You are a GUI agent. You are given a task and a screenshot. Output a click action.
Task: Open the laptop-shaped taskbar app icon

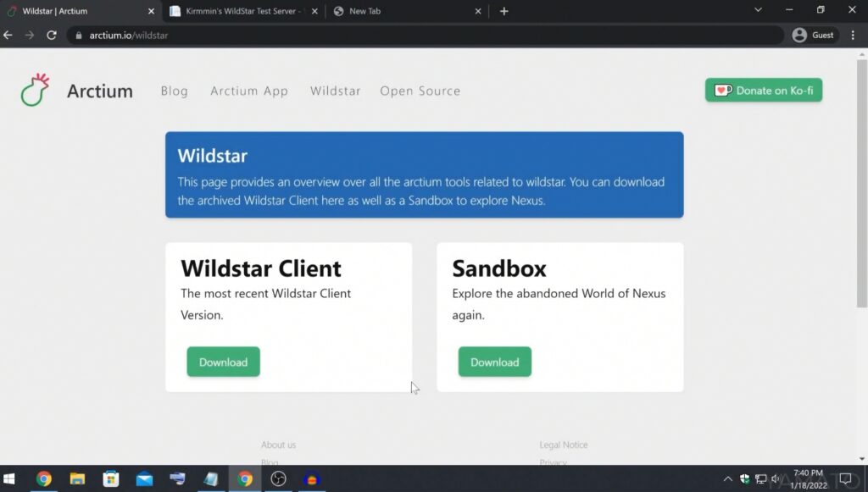click(211, 478)
